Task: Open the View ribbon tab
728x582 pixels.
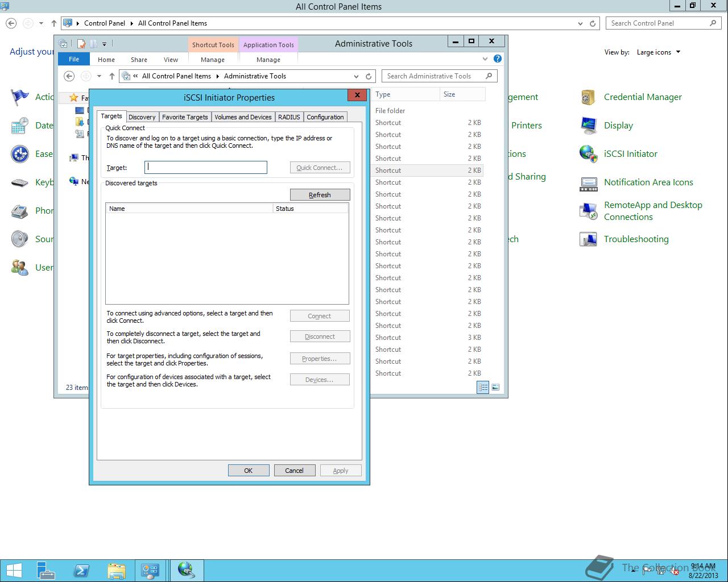Action: point(171,60)
